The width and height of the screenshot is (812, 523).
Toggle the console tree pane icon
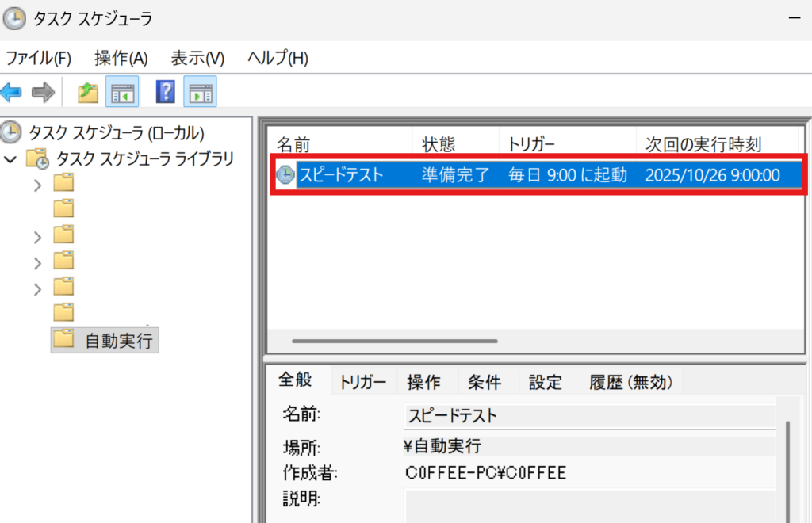pyautogui.click(x=124, y=93)
